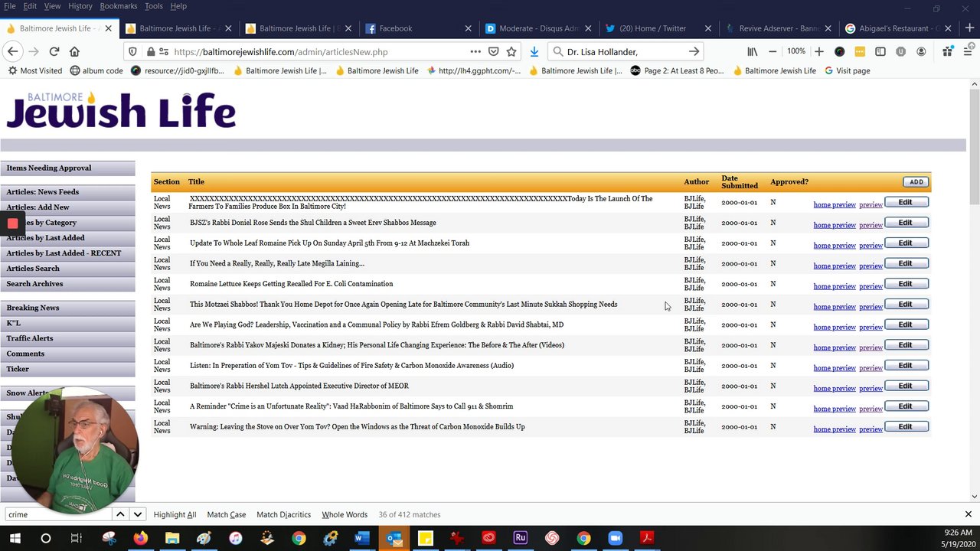Open Adobe Premiere Rush from the taskbar

click(521, 538)
